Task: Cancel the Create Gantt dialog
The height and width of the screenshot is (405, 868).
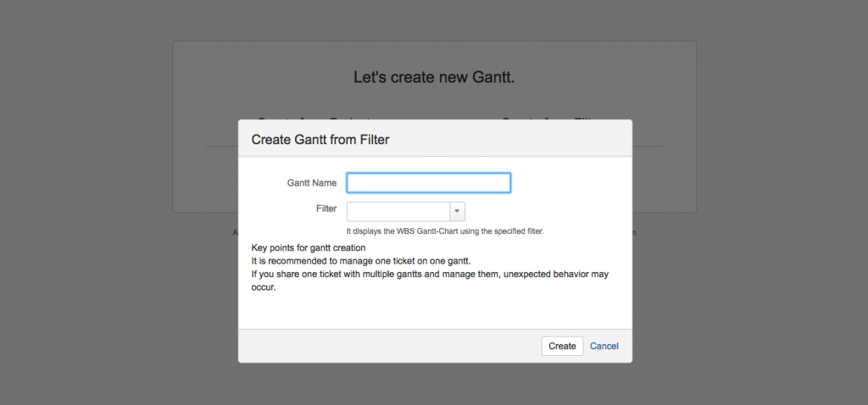Action: coord(604,346)
